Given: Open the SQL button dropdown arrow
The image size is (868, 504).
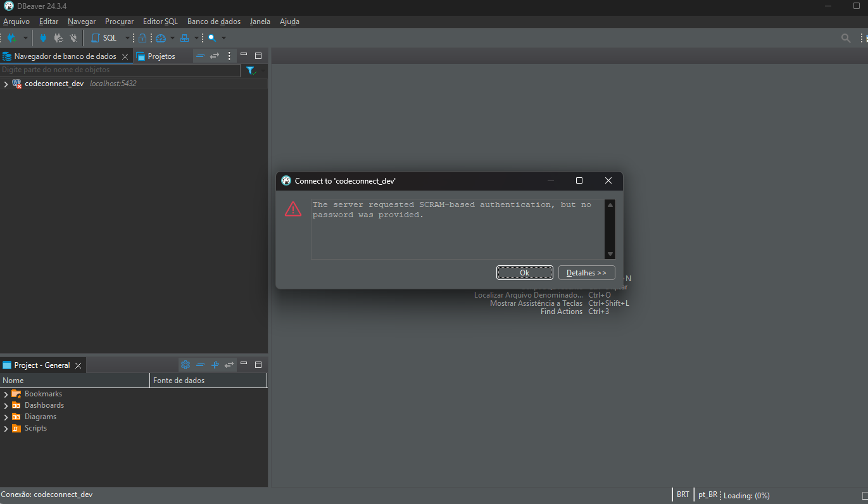Looking at the screenshot, I should 127,38.
